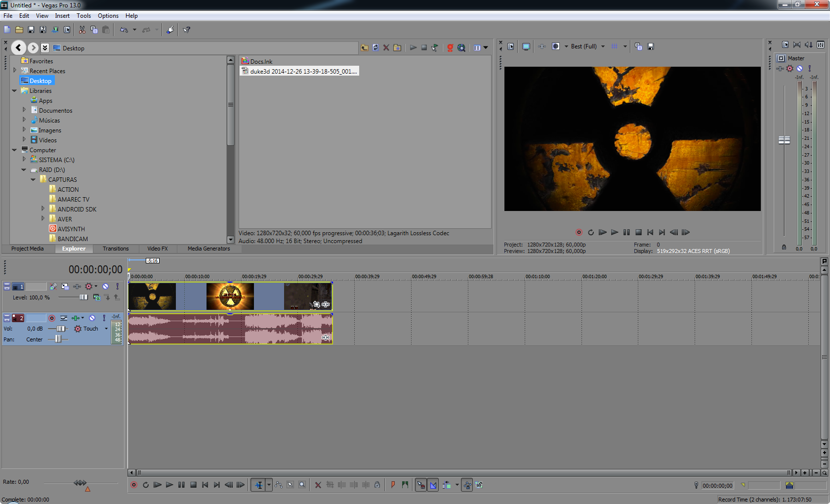Click the Cut scissors icon

click(82, 30)
